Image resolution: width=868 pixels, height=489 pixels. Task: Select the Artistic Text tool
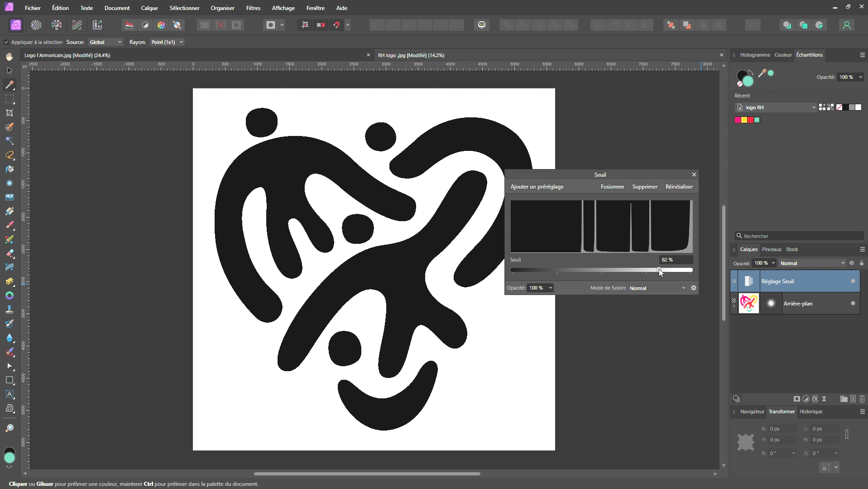click(10, 394)
